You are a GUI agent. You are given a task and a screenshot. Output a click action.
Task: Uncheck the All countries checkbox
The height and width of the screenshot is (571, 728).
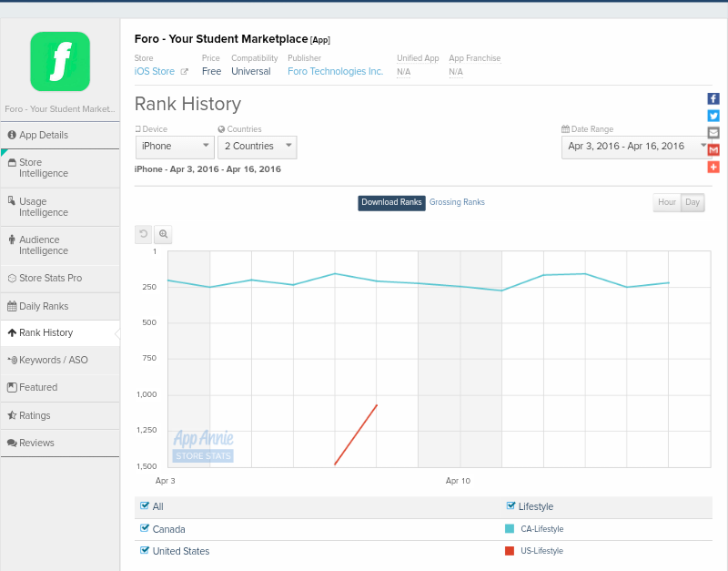pyautogui.click(x=145, y=505)
